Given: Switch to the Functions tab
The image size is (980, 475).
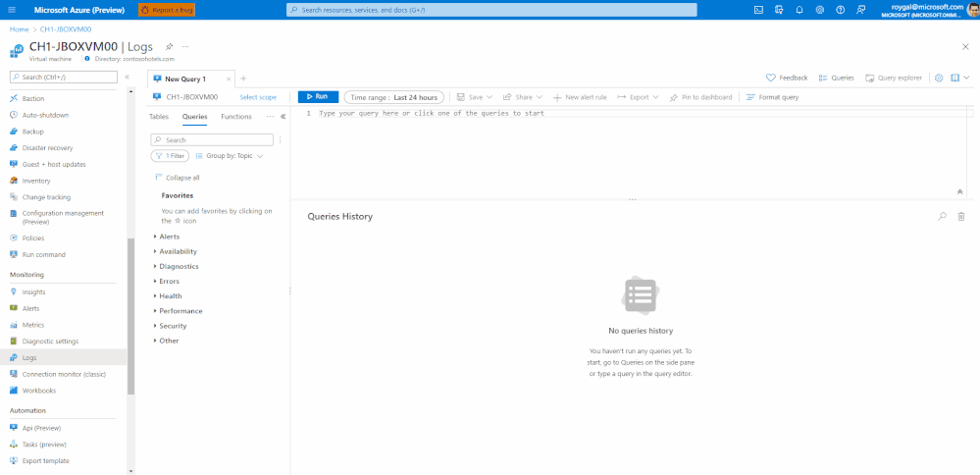Looking at the screenshot, I should [236, 117].
